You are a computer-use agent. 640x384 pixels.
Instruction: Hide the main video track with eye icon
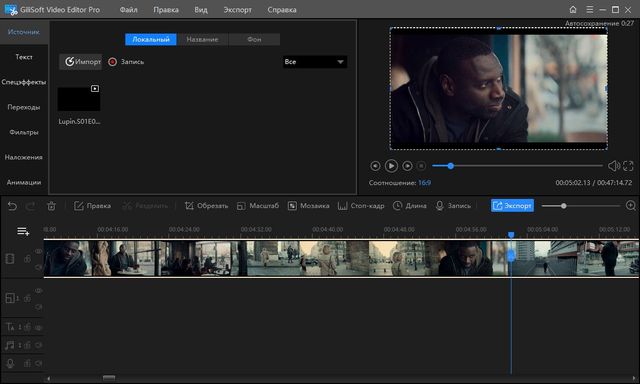[x=38, y=251]
